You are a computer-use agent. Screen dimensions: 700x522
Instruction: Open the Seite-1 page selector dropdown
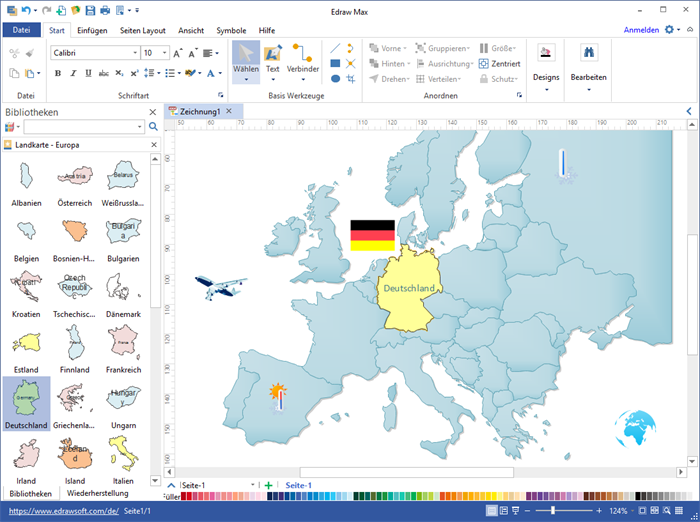click(x=253, y=485)
